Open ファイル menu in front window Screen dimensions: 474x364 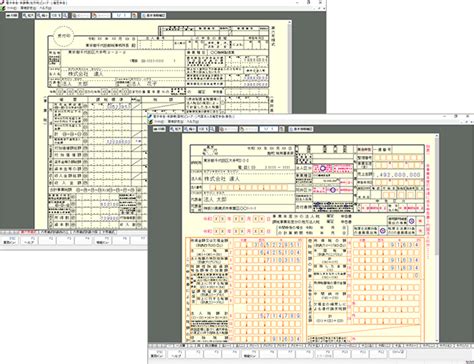click(x=159, y=122)
